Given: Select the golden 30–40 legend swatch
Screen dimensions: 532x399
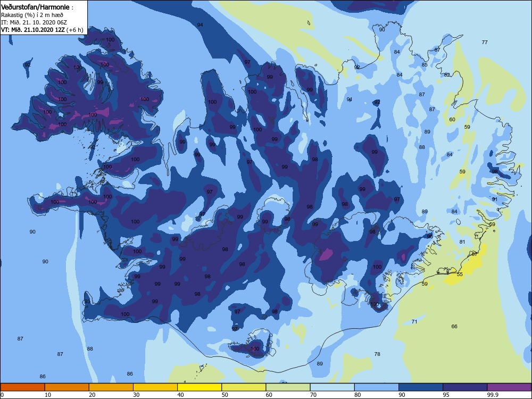Looking at the screenshot, I should 155,387.
